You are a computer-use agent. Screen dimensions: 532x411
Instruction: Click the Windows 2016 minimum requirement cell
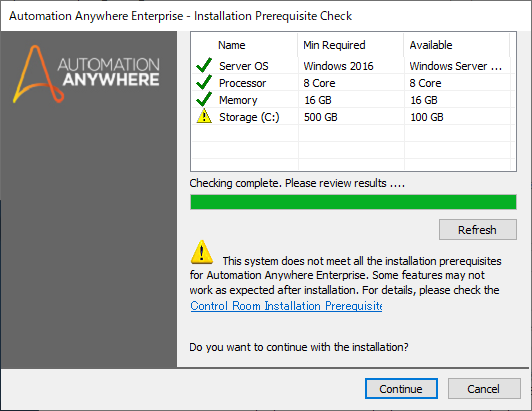tap(338, 66)
